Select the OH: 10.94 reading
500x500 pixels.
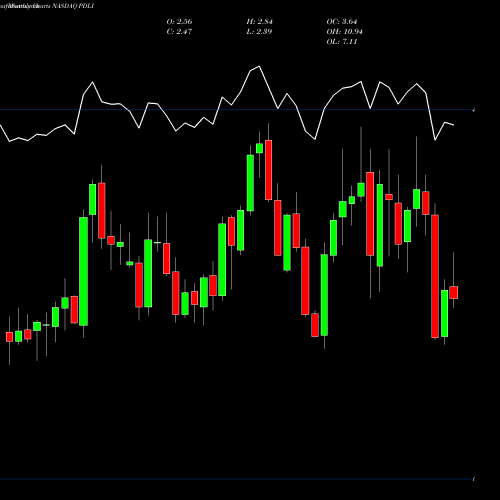coord(345,32)
